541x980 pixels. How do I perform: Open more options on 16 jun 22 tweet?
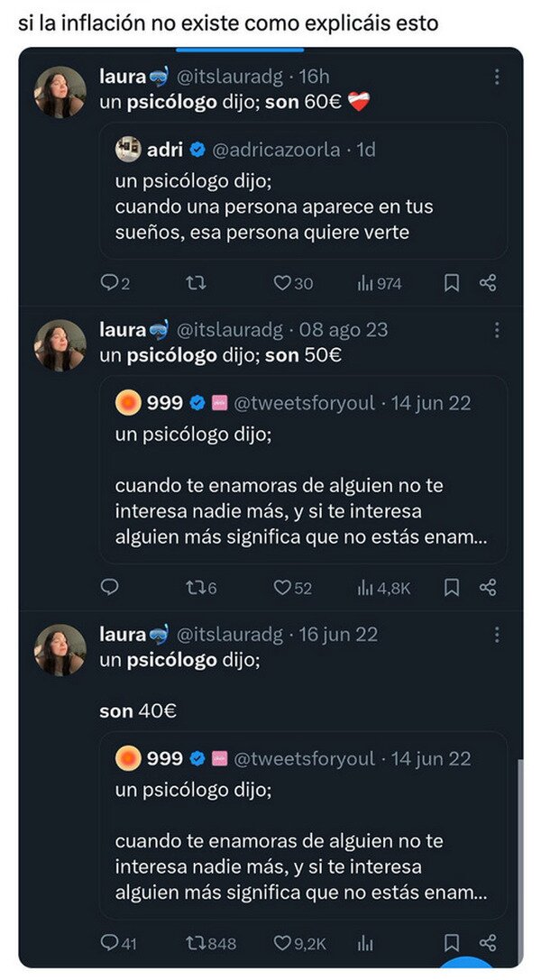(x=496, y=635)
